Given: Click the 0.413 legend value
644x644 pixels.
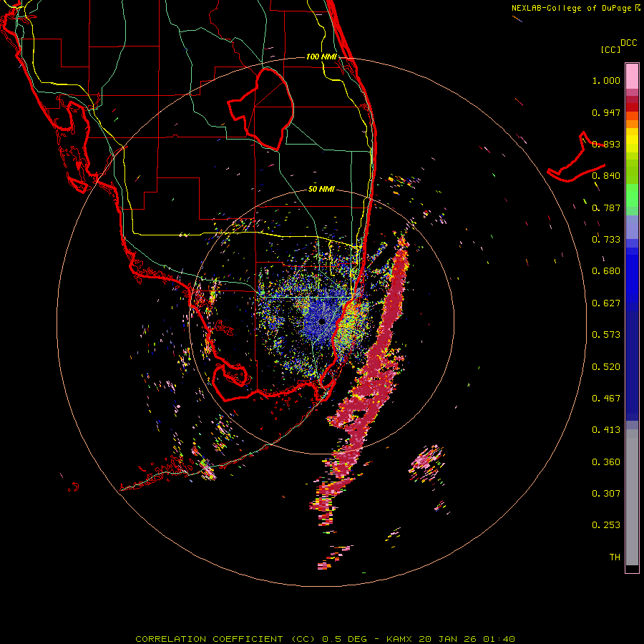Looking at the screenshot, I should (606, 430).
